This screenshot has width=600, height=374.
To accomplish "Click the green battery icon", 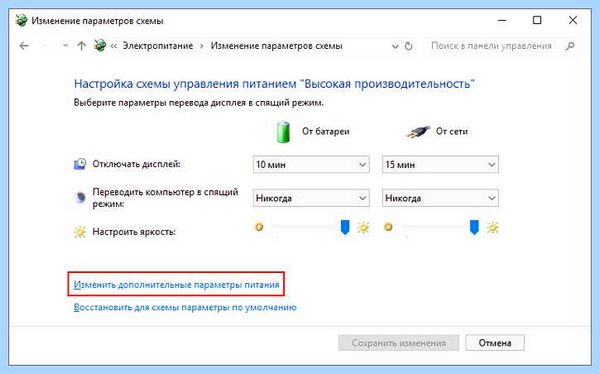I will click(x=283, y=132).
